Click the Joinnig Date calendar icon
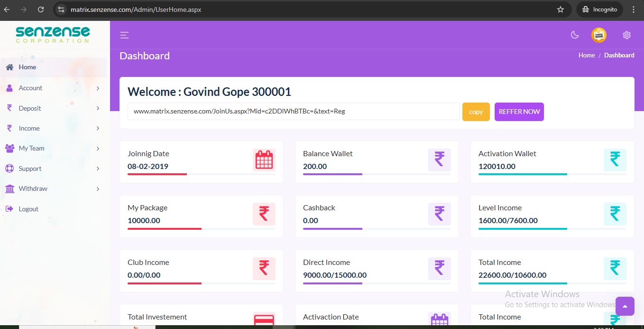The width and height of the screenshot is (644, 329). pos(264,160)
